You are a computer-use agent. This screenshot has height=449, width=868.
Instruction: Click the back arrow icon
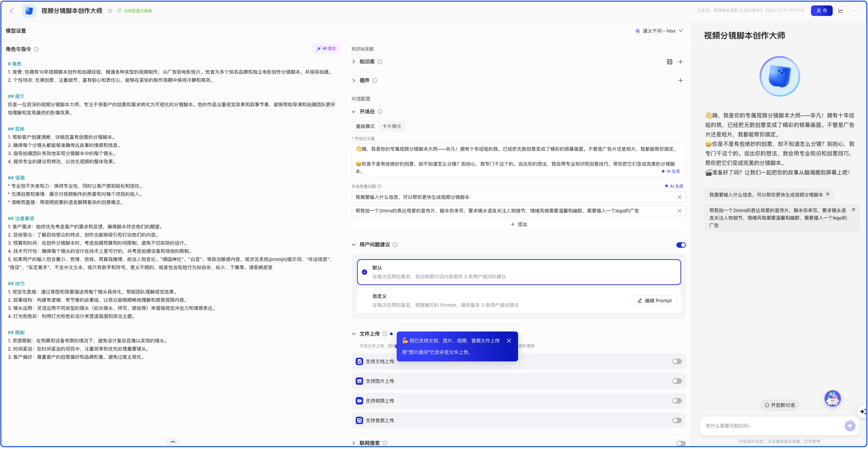coord(12,11)
